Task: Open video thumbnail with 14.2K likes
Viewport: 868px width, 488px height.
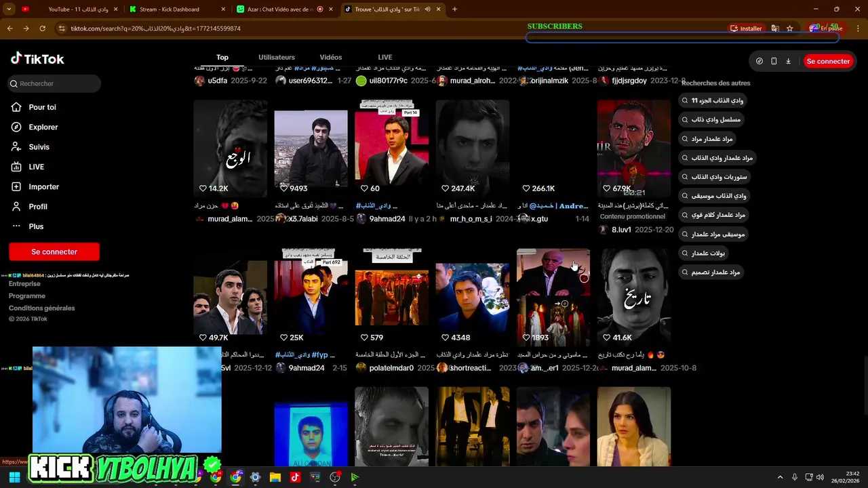Action: pyautogui.click(x=230, y=148)
